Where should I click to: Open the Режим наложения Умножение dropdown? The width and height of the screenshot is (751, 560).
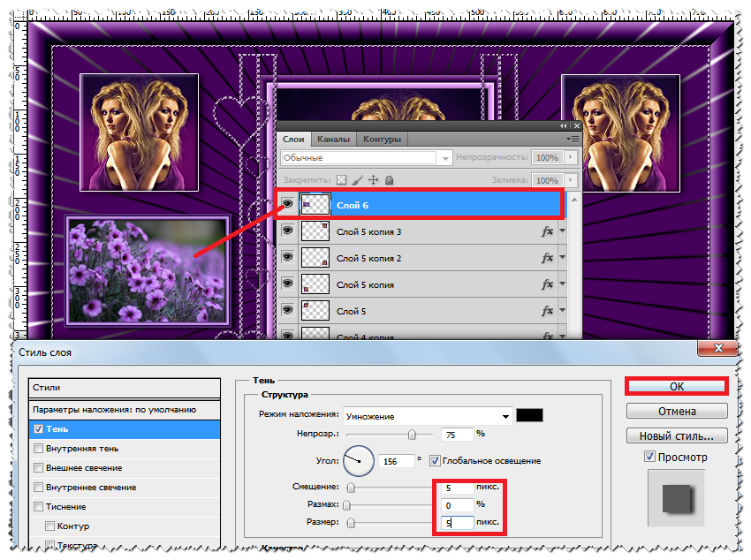[x=429, y=416]
